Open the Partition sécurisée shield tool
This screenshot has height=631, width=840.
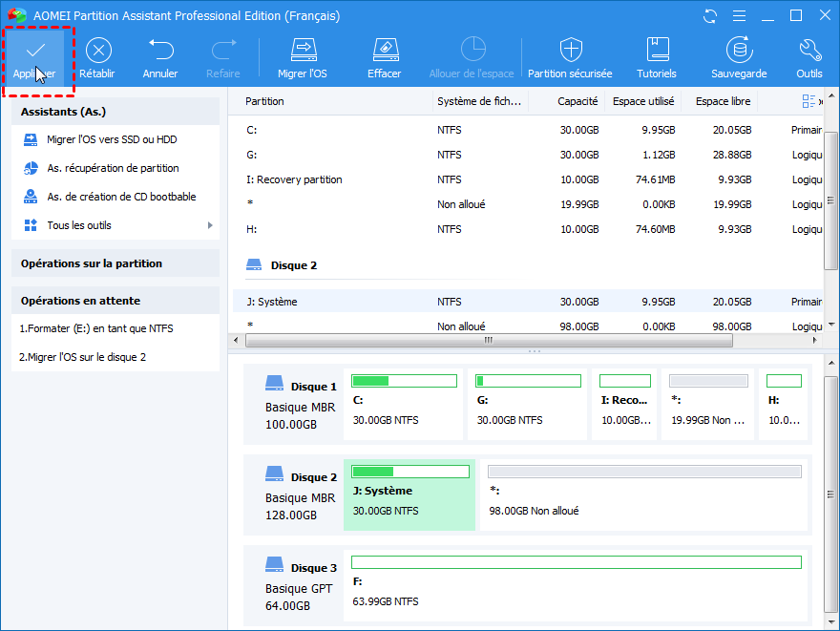(570, 51)
